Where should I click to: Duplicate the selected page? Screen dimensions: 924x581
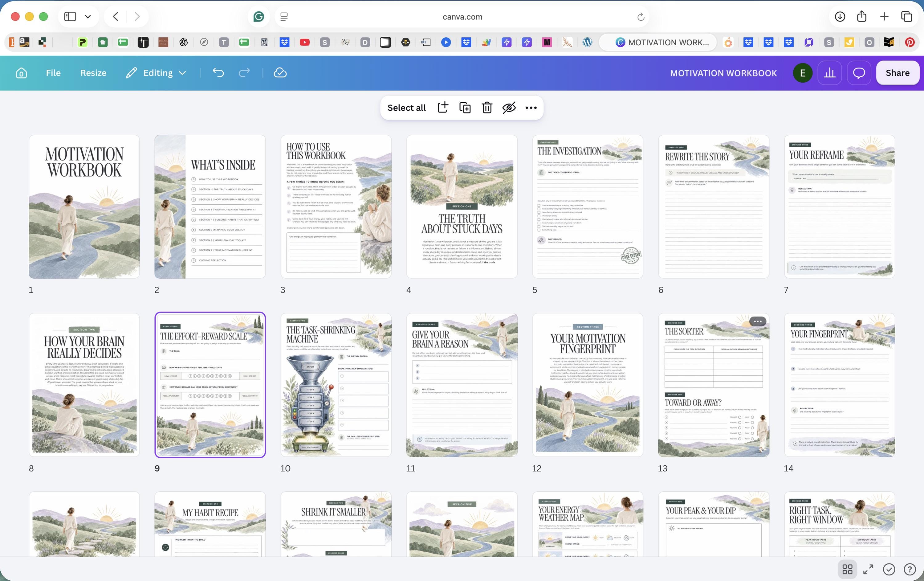click(x=465, y=108)
